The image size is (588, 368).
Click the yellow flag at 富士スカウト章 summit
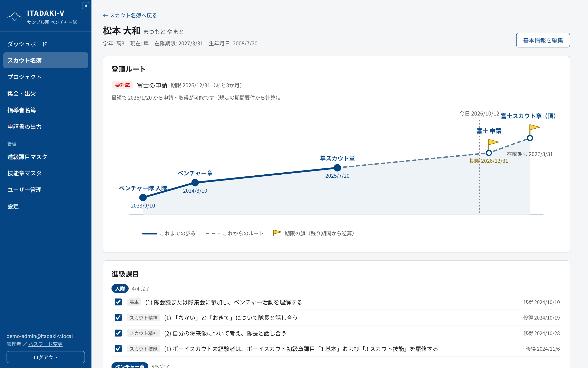pyautogui.click(x=535, y=127)
